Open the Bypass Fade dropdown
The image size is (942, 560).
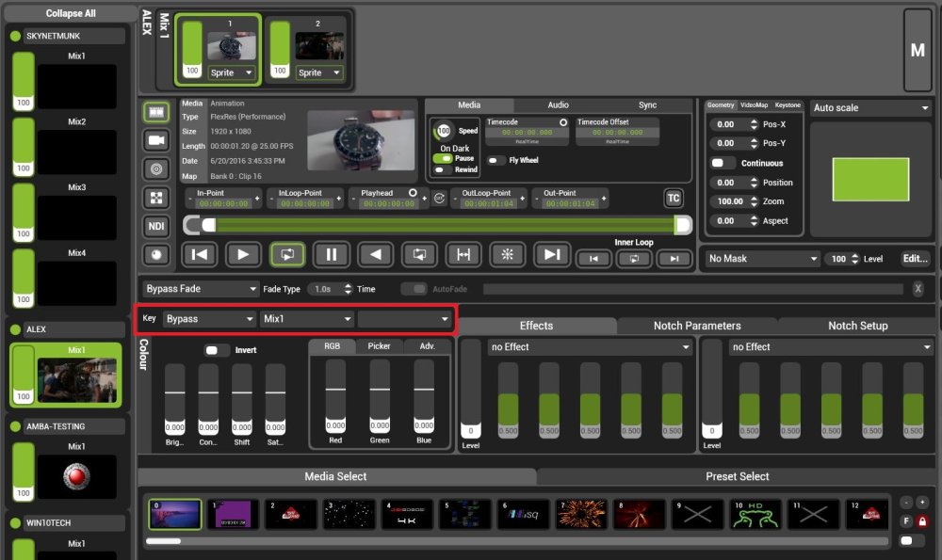[x=201, y=289]
